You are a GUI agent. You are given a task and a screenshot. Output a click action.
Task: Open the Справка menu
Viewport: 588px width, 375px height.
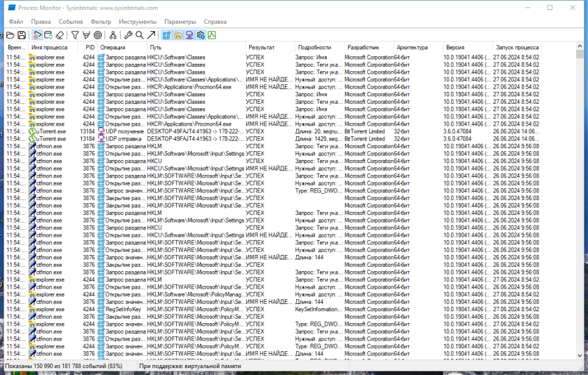point(215,22)
